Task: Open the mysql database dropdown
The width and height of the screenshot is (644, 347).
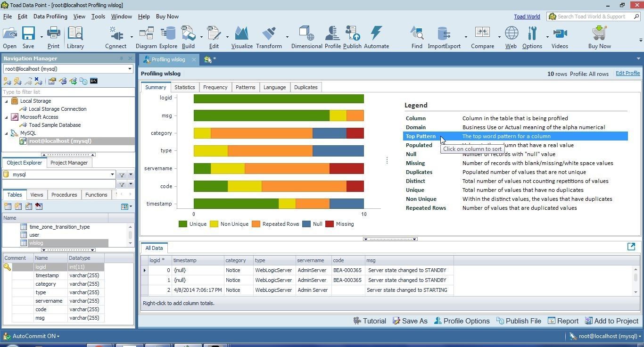Action: [112, 174]
